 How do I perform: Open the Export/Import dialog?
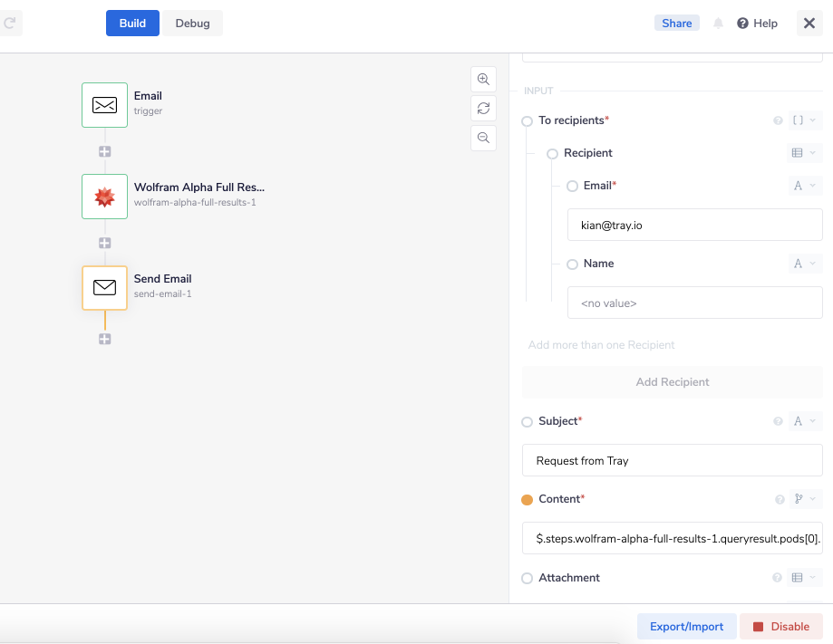(x=686, y=626)
